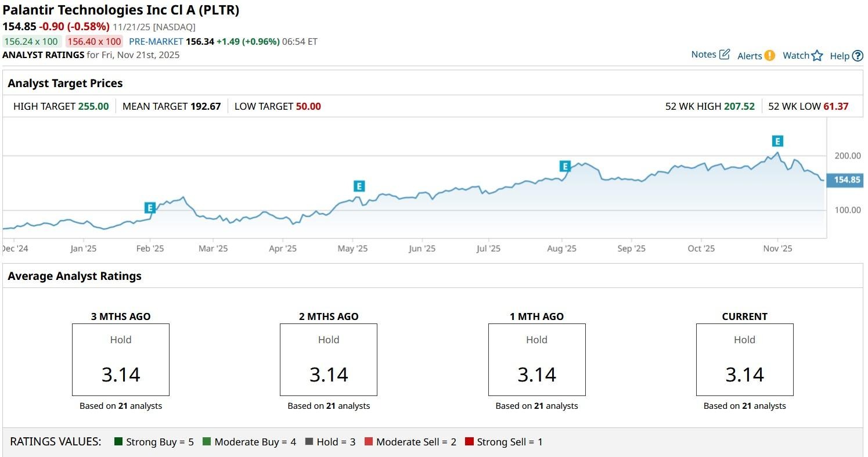This screenshot has height=457, width=868.
Task: Select the August earnings E marker
Action: [x=565, y=166]
